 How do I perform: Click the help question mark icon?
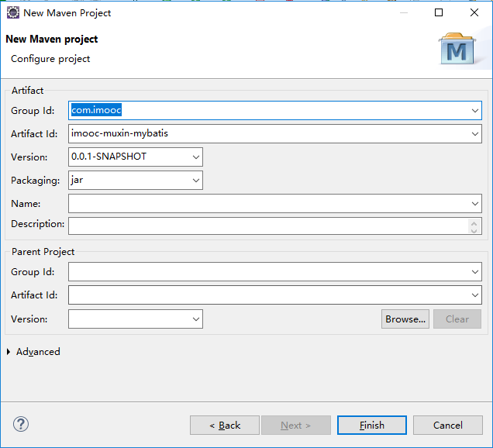coord(21,425)
